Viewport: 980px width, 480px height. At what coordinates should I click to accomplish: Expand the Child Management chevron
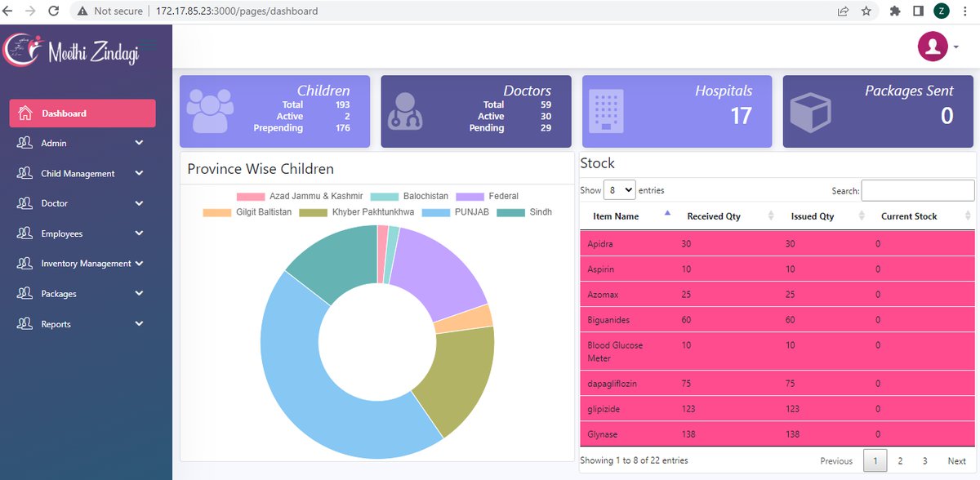pyautogui.click(x=139, y=173)
